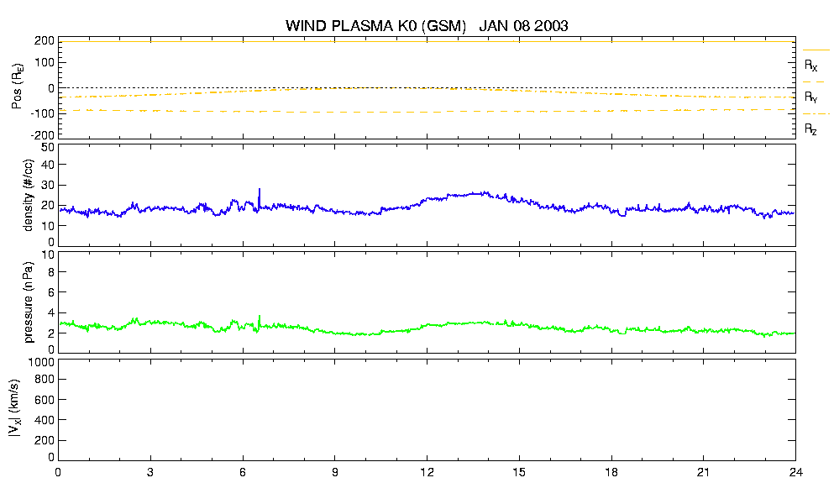Screen dimensions: 834x504
Task: Click the 50 tick on density axis
Action: point(48,148)
